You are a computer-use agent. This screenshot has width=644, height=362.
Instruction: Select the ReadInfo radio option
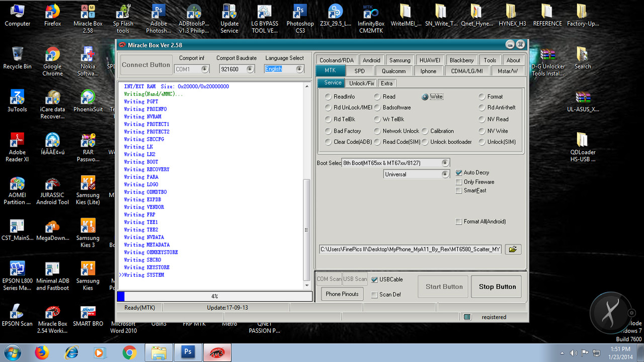click(x=340, y=97)
